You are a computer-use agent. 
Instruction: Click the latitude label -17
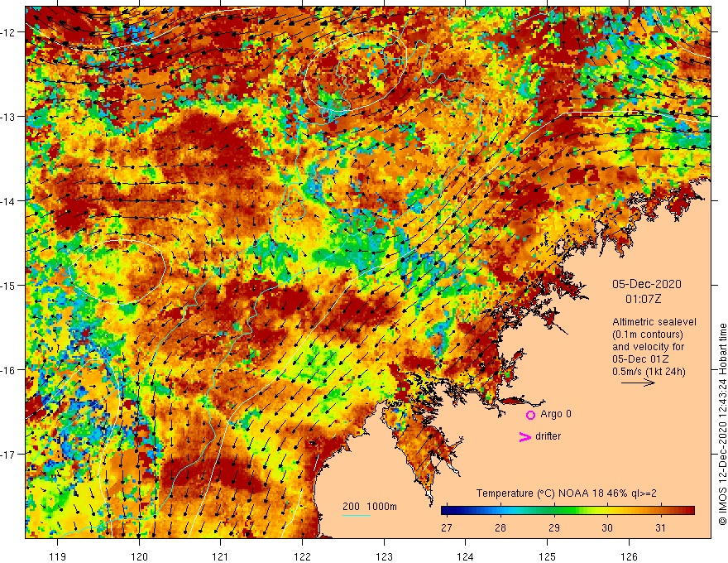click(x=8, y=455)
